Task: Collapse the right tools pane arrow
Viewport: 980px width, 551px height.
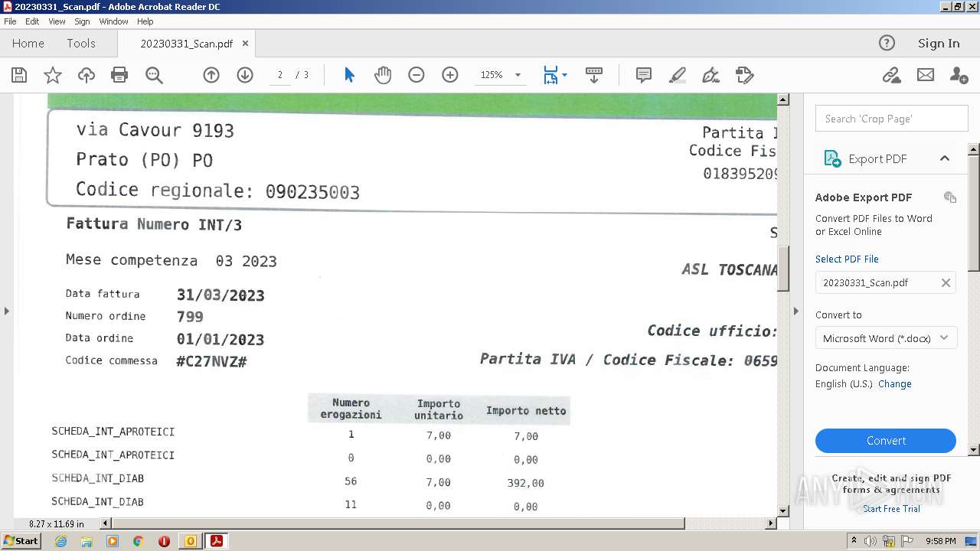Action: click(796, 311)
